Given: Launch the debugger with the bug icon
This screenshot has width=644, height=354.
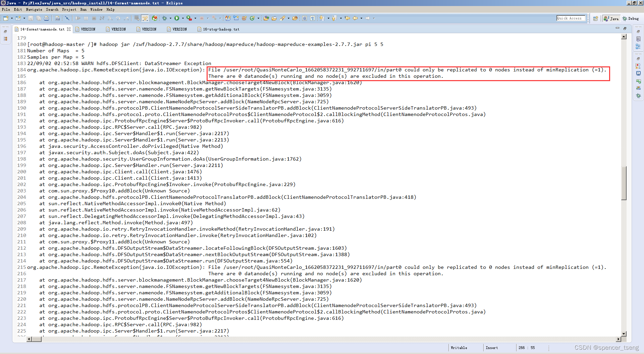Looking at the screenshot, I should (x=164, y=18).
